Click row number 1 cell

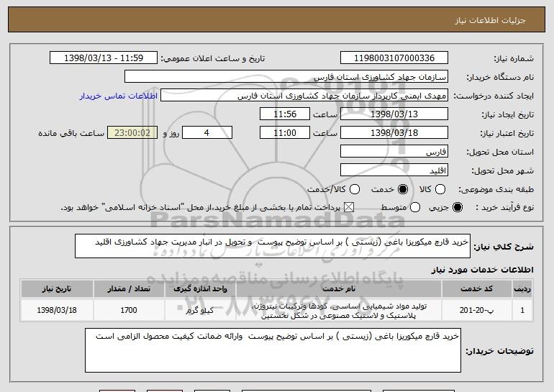pos(522,310)
